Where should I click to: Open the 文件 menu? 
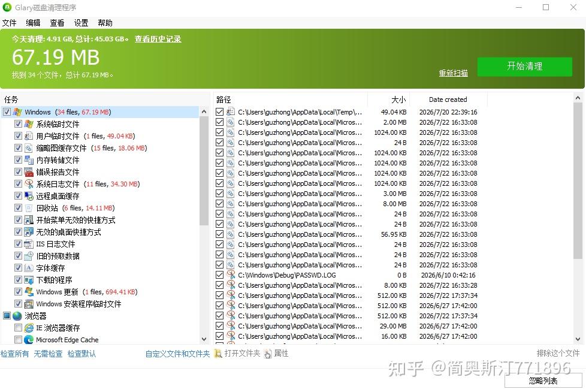pos(10,23)
